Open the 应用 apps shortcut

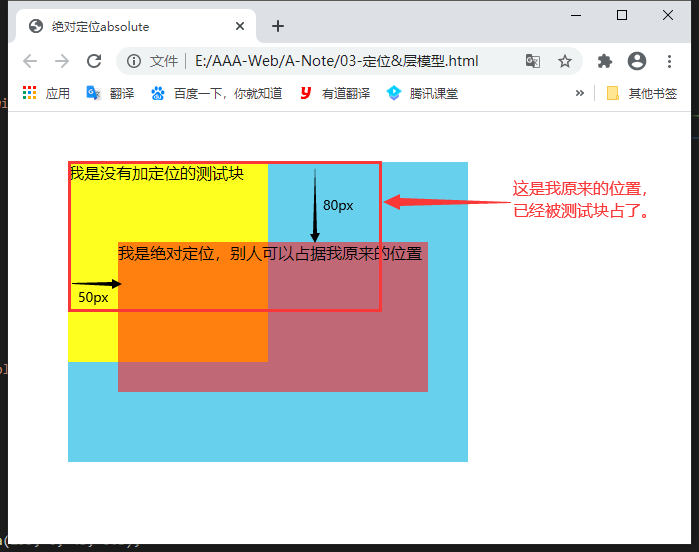coord(46,93)
